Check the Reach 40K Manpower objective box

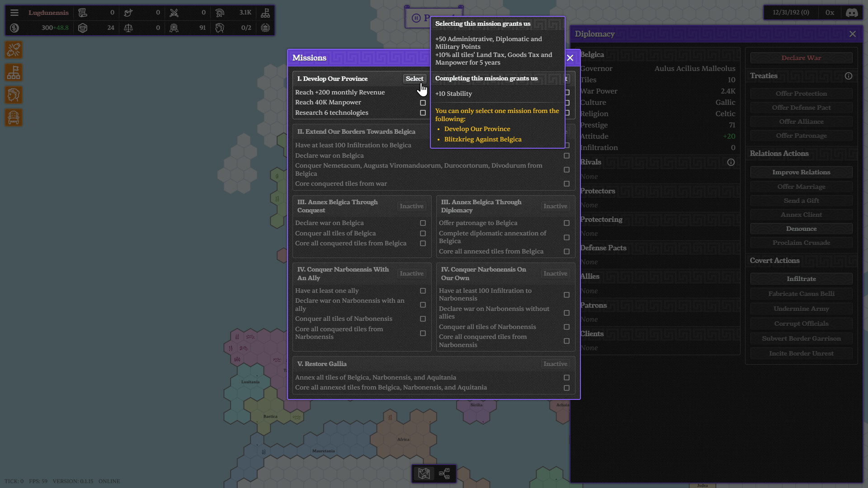423,103
